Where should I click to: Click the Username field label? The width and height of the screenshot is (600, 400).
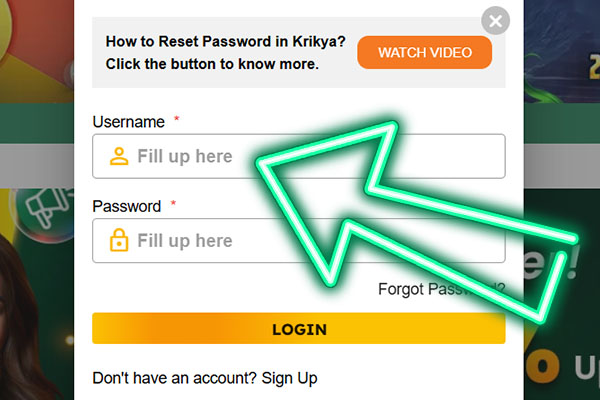[x=128, y=122]
